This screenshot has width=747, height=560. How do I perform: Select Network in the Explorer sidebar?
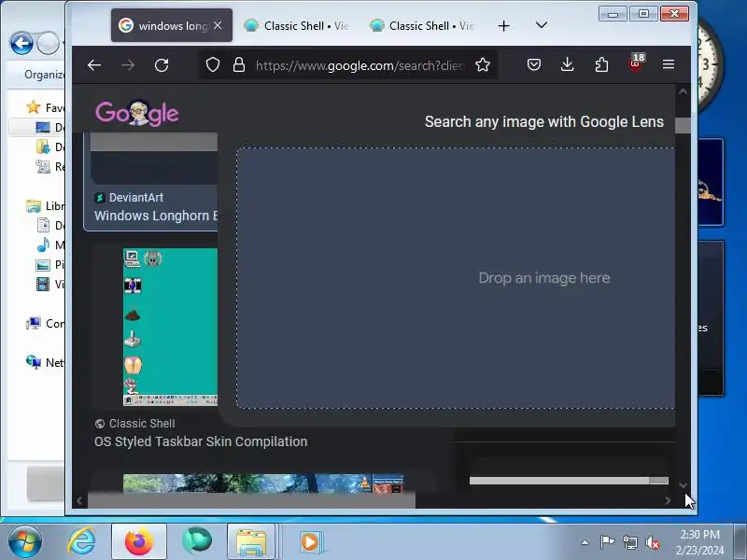(x=45, y=362)
